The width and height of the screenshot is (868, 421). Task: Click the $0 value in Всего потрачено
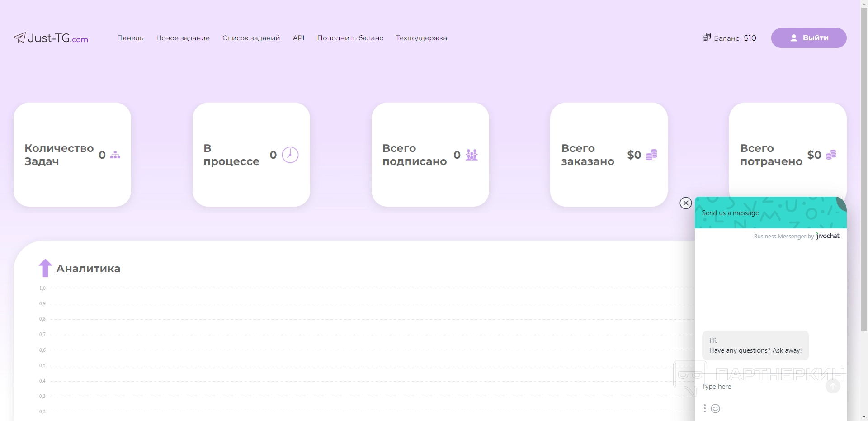[x=814, y=155]
